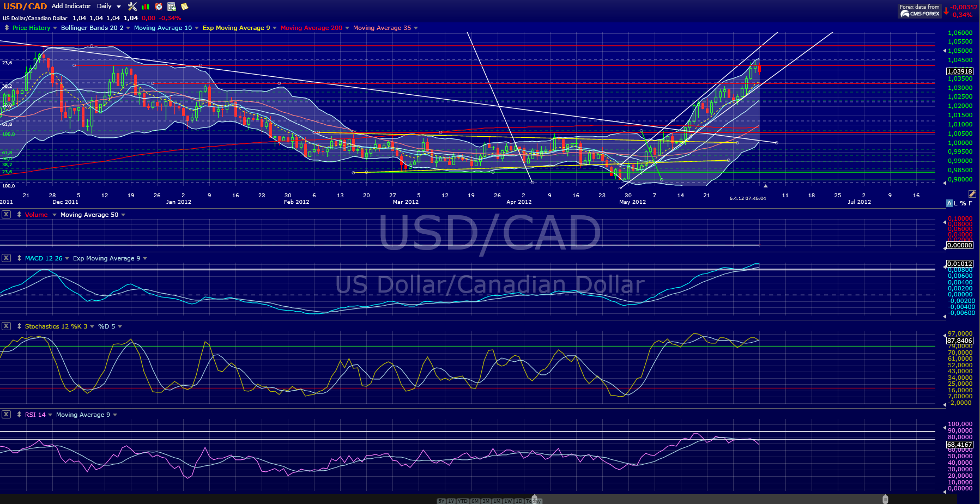Toggle logarithmic scale 'L'

[956, 203]
